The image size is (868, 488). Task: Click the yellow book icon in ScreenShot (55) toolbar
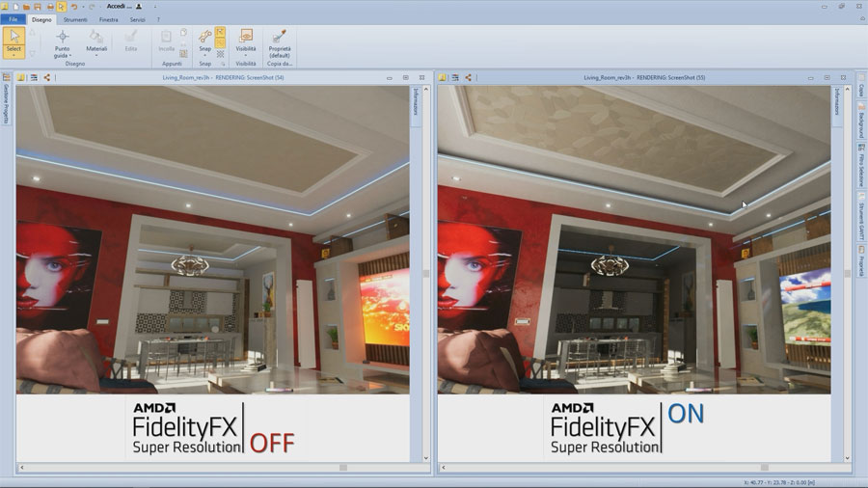click(x=442, y=77)
